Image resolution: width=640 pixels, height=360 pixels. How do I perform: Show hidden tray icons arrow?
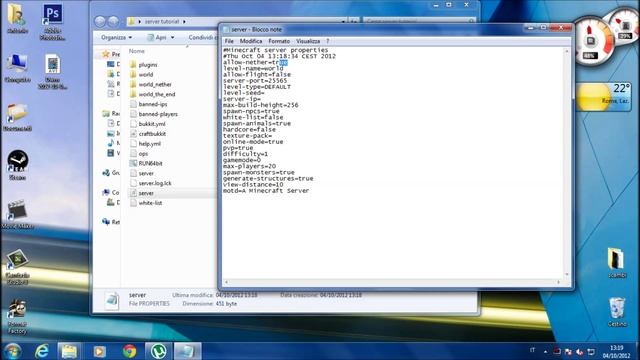point(546,351)
